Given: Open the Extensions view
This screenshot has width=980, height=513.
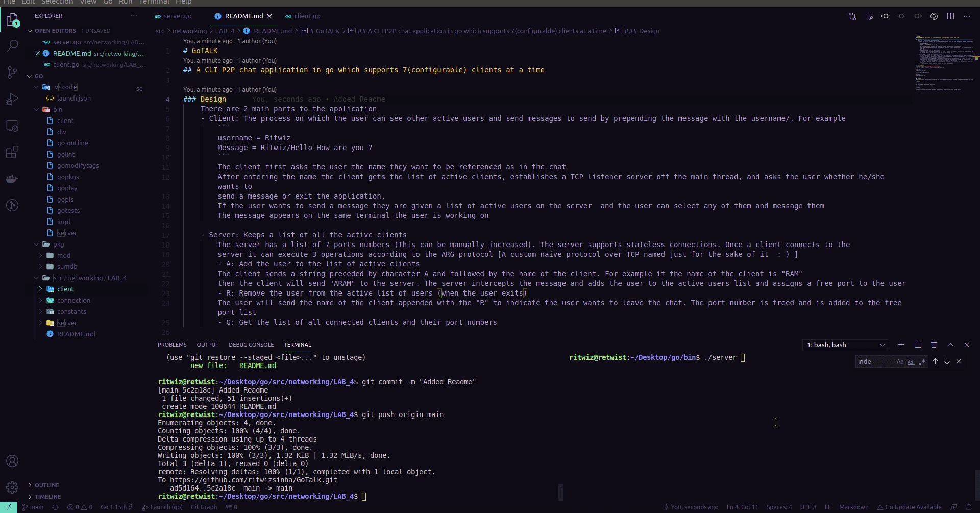Looking at the screenshot, I should [x=12, y=152].
